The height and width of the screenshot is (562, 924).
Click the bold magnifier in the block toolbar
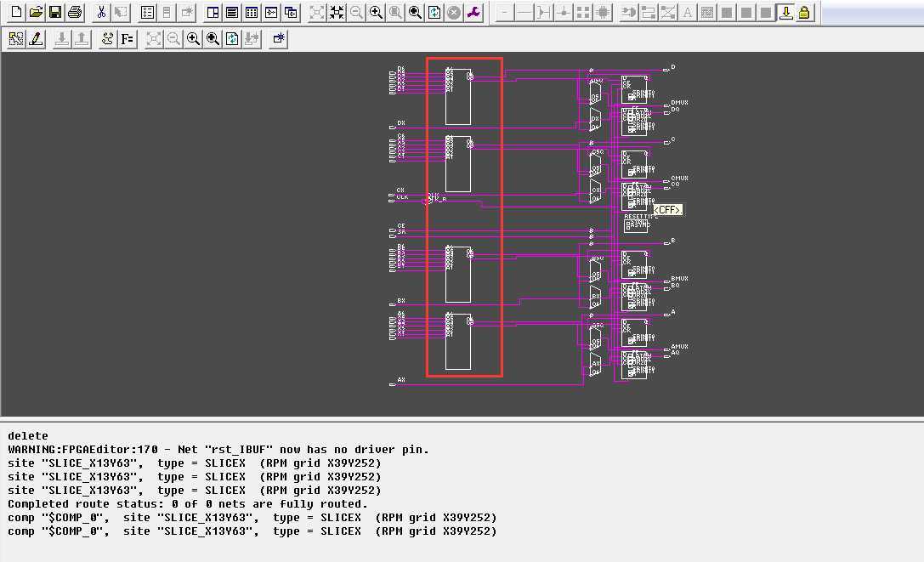[x=213, y=38]
